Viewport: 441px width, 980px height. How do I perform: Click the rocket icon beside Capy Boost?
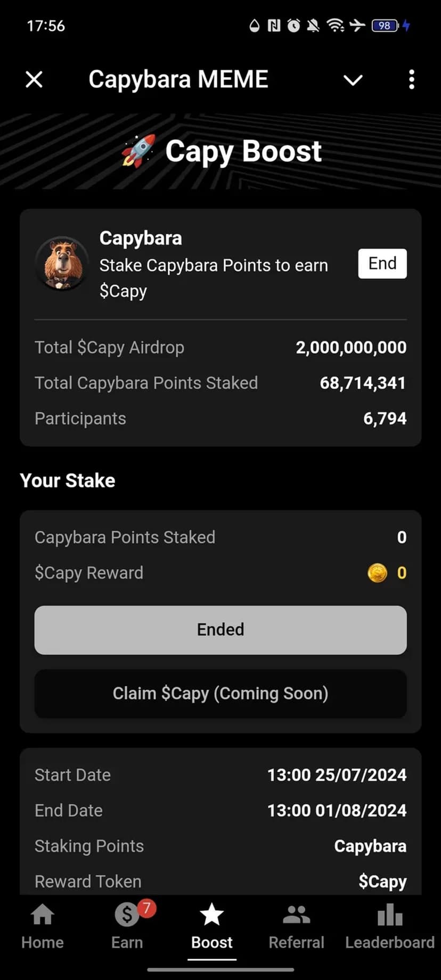(x=138, y=151)
